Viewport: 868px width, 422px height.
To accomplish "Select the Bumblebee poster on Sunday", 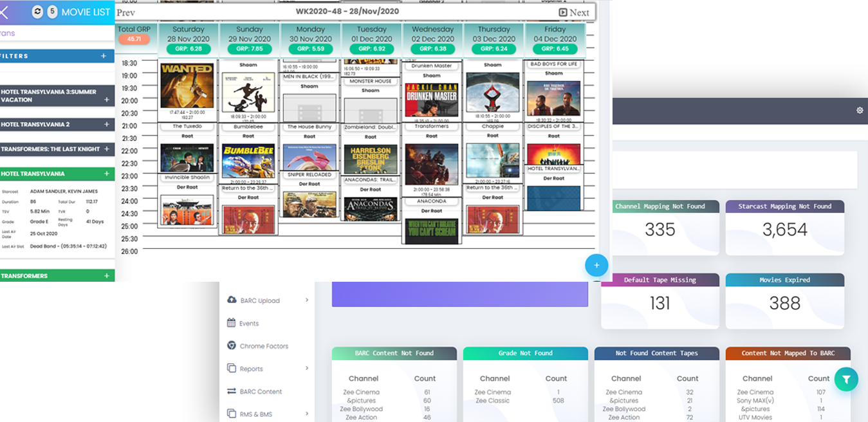I will 248,161.
